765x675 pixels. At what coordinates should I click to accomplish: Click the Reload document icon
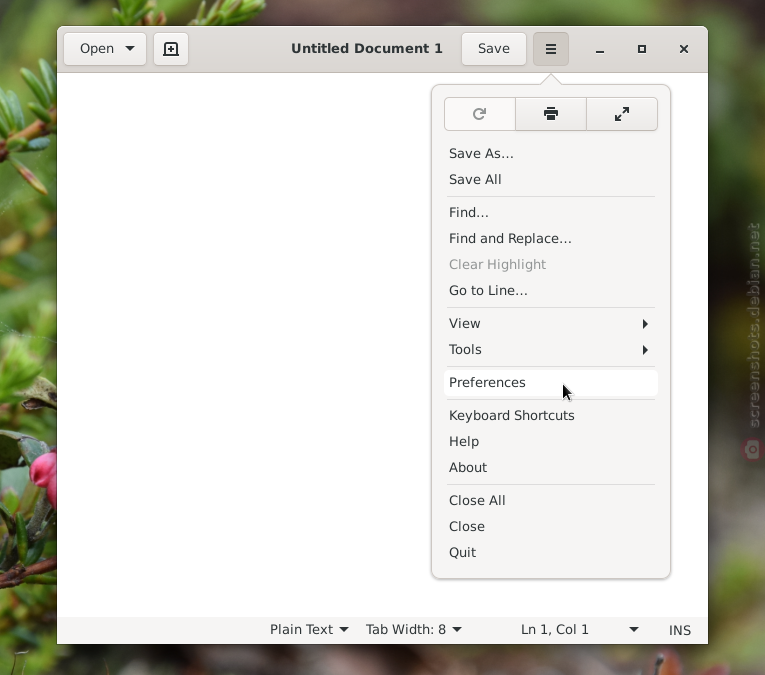tap(480, 114)
